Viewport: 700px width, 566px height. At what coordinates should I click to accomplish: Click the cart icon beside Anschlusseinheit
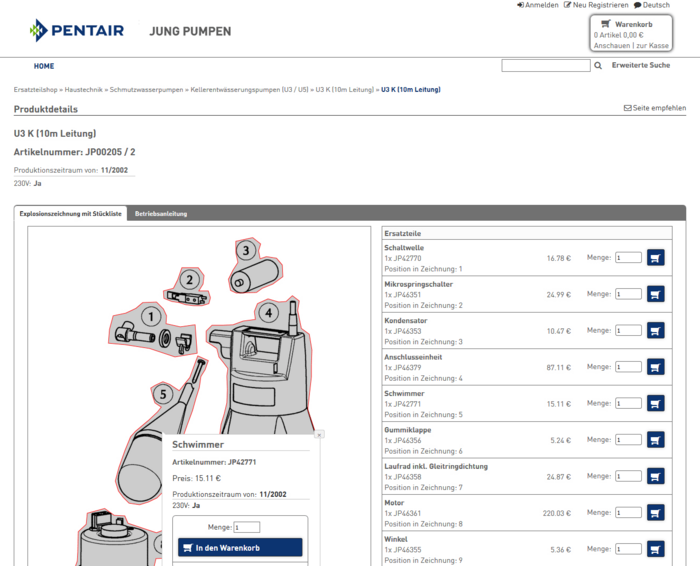point(655,367)
